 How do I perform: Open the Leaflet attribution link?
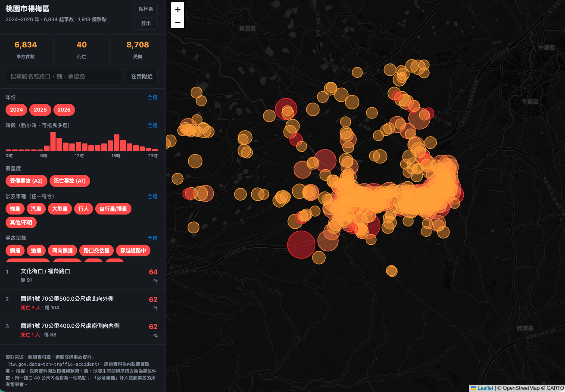[482, 388]
